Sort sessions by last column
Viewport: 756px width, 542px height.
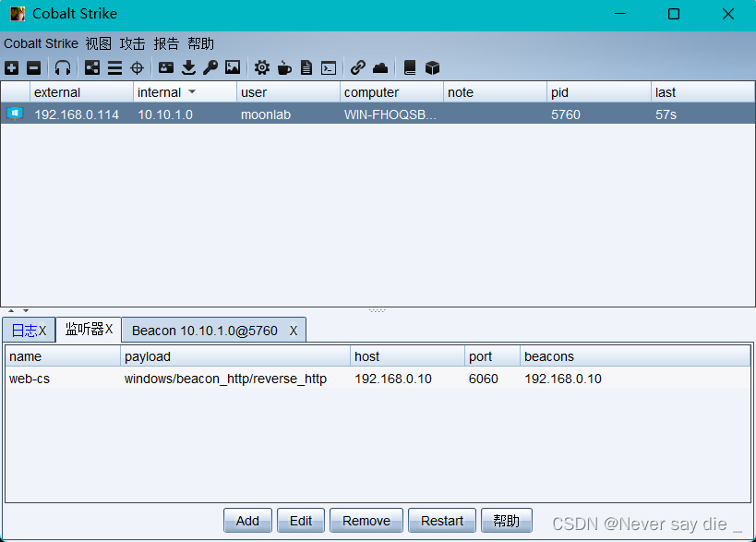[702, 92]
